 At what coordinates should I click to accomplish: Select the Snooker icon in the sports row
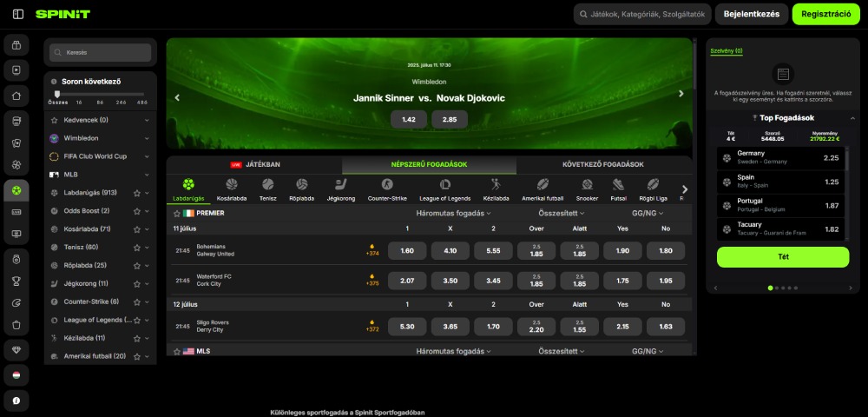pyautogui.click(x=587, y=184)
